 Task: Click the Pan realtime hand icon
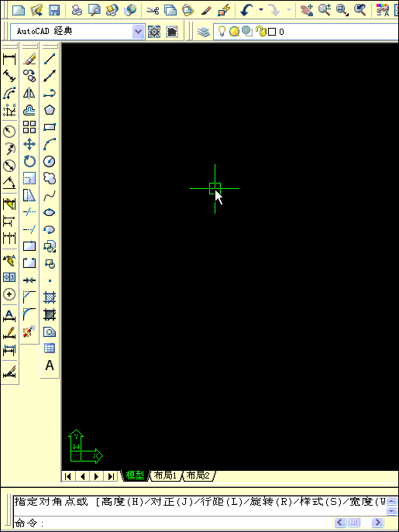click(307, 10)
